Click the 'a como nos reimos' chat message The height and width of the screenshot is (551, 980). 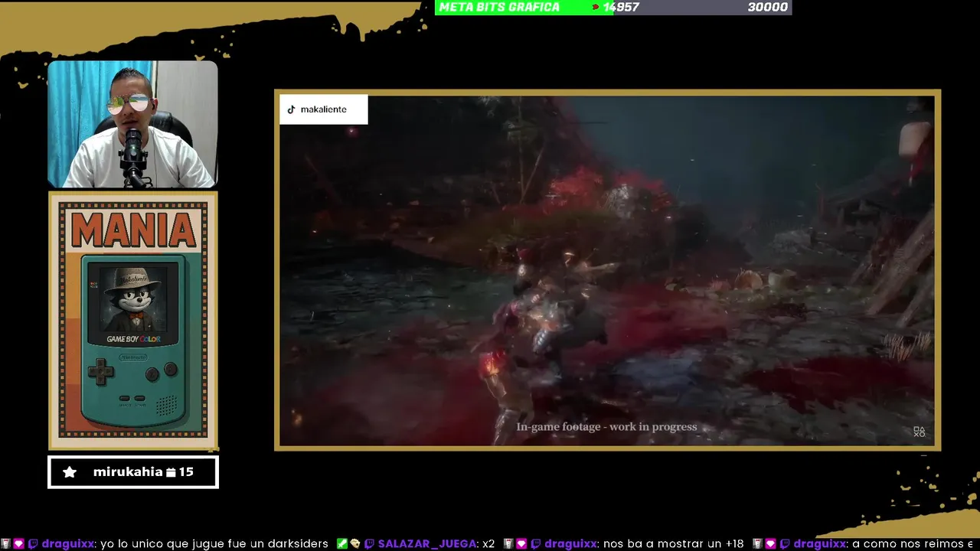pyautogui.click(x=913, y=543)
